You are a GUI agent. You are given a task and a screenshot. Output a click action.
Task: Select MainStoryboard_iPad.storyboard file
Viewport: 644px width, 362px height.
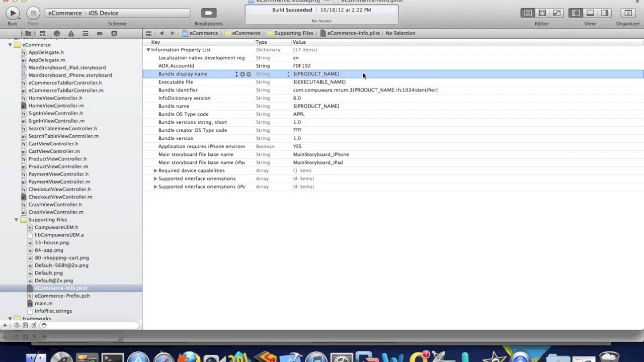[67, 67]
